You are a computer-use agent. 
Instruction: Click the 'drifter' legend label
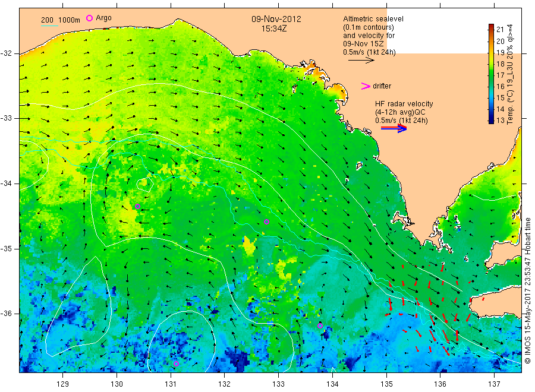pos(382,86)
